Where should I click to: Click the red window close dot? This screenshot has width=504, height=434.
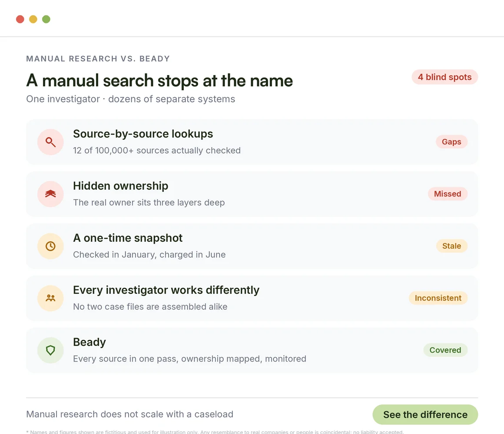coord(20,19)
